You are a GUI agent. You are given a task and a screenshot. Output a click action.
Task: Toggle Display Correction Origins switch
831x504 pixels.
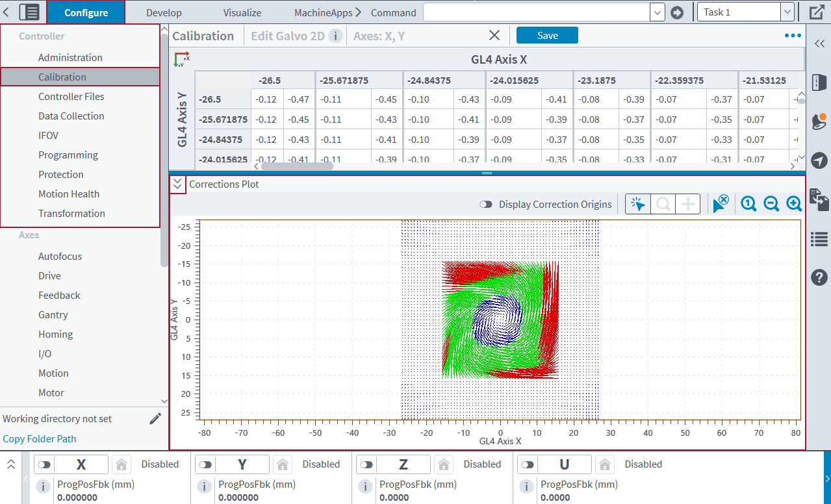click(x=486, y=205)
